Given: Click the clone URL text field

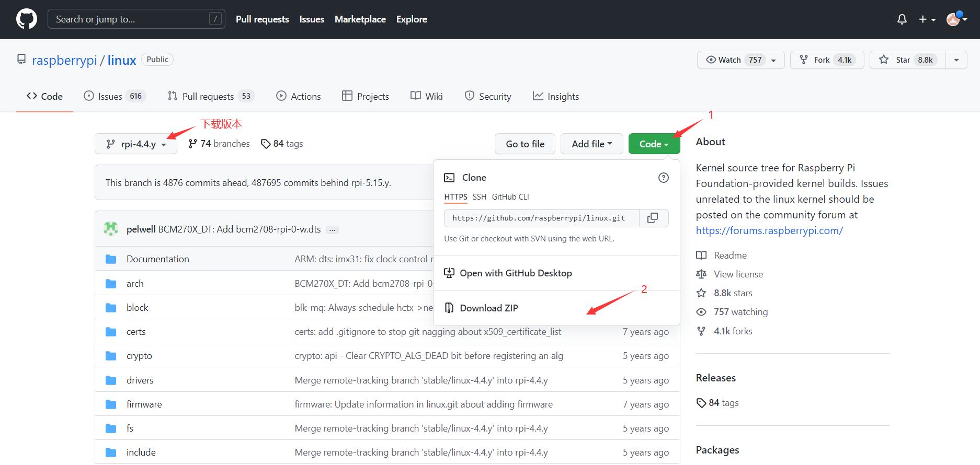Looking at the screenshot, I should (x=542, y=218).
